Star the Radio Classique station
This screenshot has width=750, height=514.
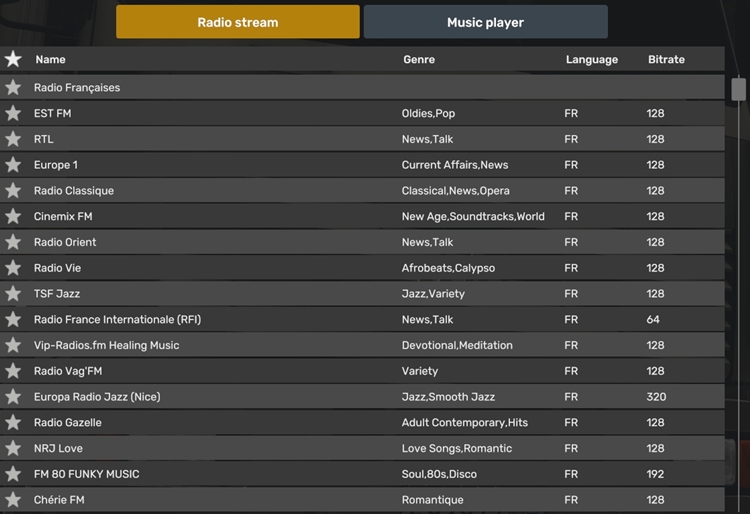click(13, 191)
